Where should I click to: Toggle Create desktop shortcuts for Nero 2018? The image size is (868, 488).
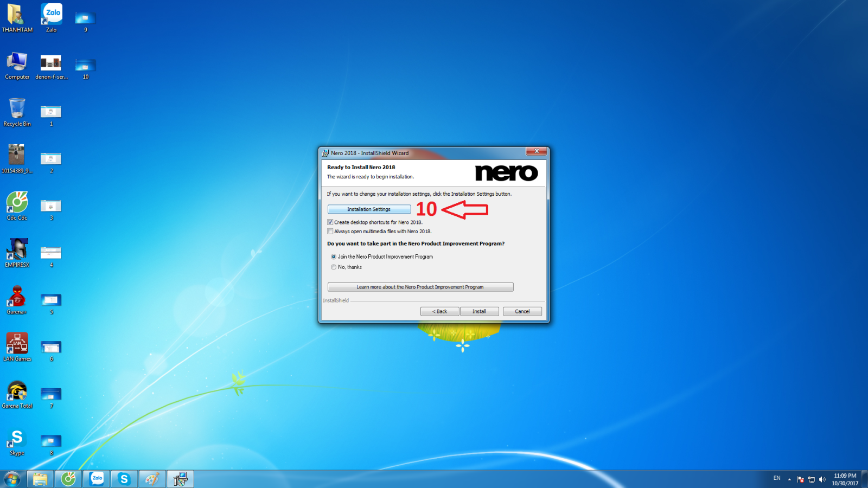(330, 222)
